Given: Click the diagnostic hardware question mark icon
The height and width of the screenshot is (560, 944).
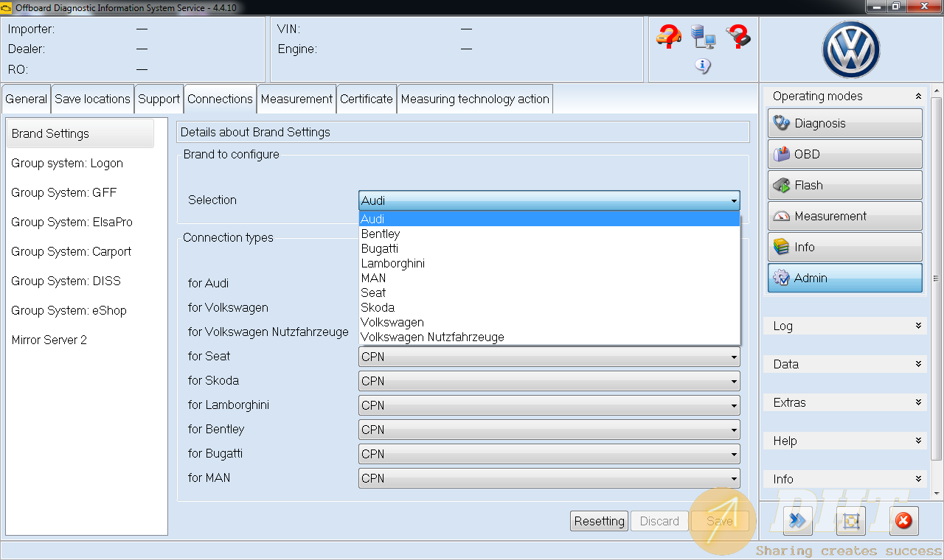Looking at the screenshot, I should pos(737,36).
